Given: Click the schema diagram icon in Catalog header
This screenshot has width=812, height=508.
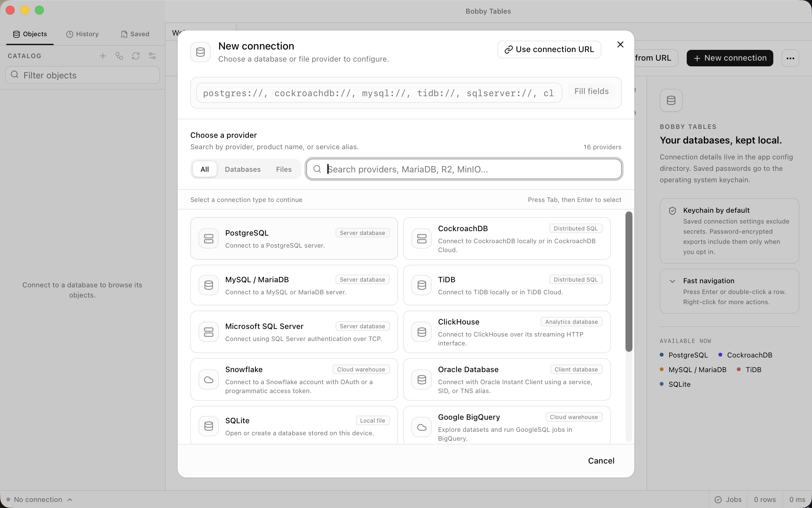Looking at the screenshot, I should [x=119, y=56].
